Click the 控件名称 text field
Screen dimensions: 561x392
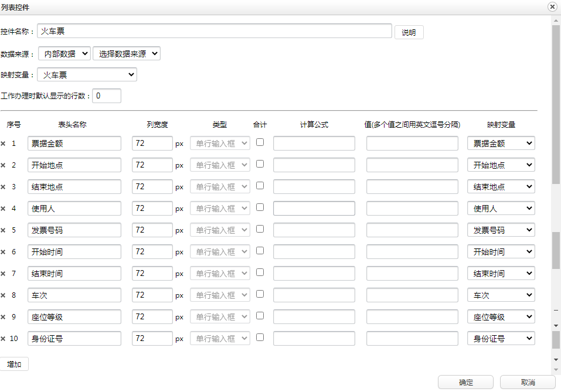(x=214, y=31)
